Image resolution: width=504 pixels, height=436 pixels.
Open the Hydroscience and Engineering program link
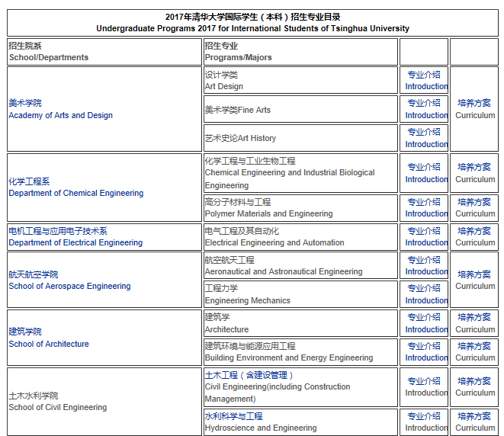coord(233,416)
